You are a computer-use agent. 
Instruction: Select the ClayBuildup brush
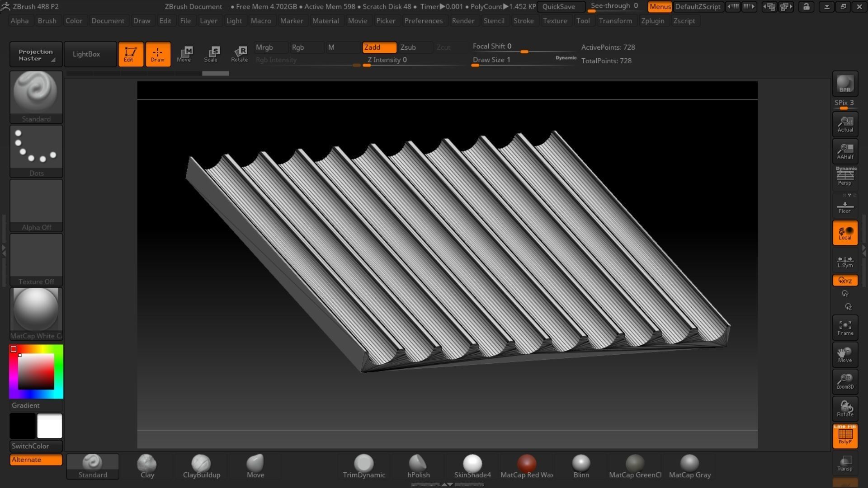[202, 467]
